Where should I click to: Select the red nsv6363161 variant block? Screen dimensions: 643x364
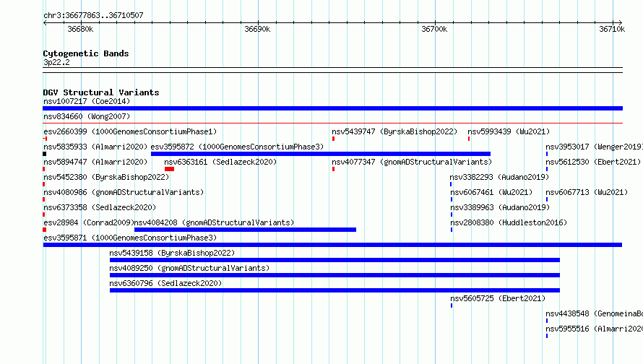(x=169, y=169)
